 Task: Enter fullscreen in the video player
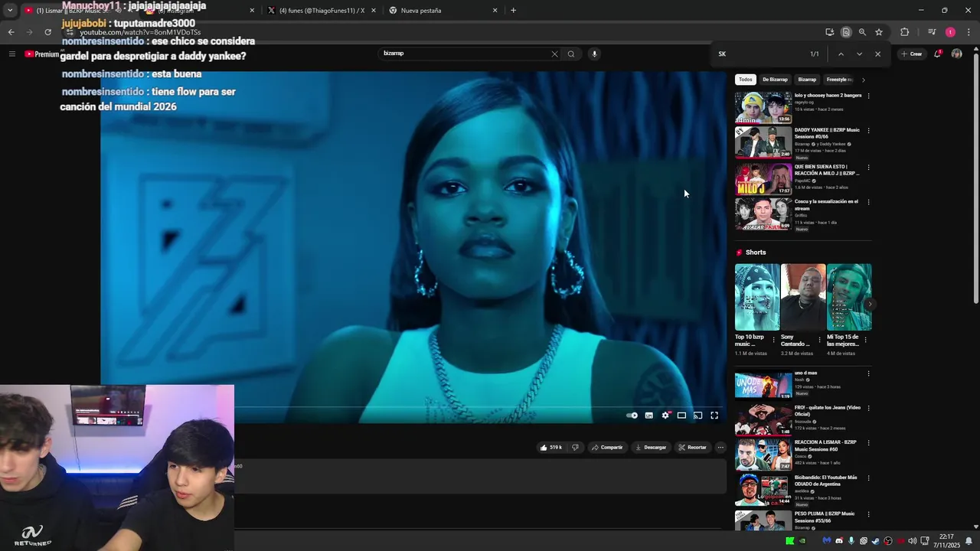(x=714, y=416)
